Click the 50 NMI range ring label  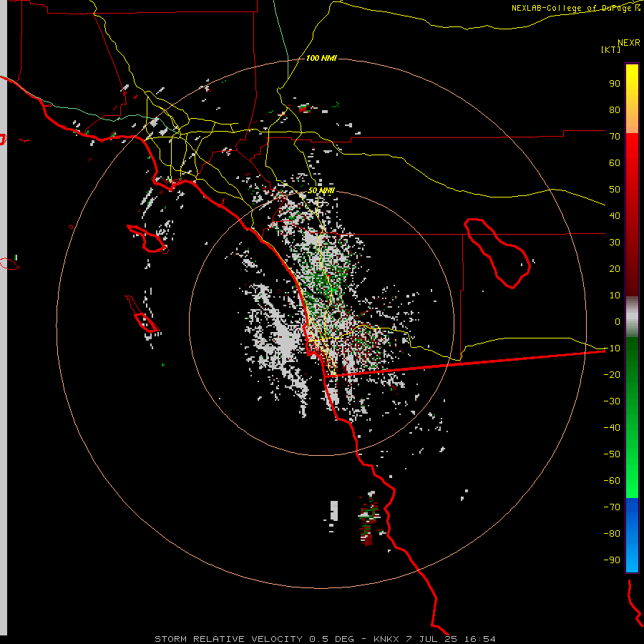(321, 190)
